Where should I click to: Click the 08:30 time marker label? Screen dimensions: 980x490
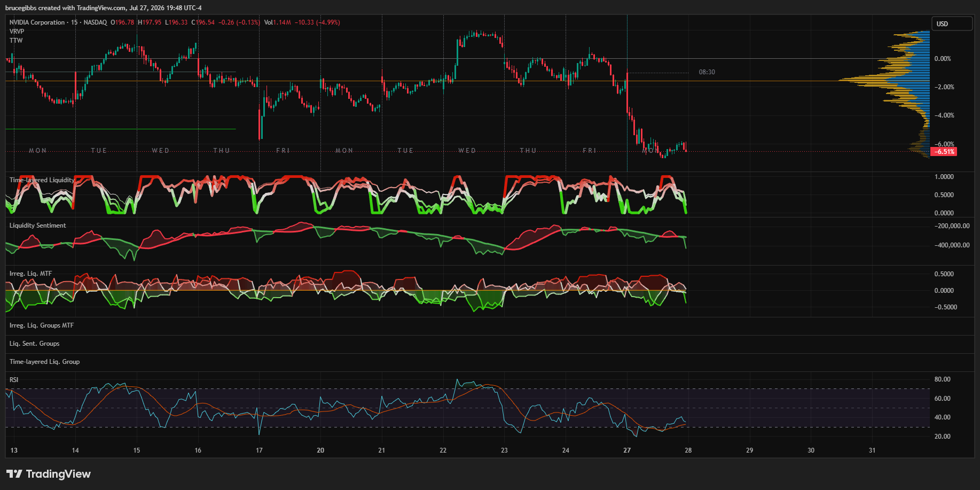[707, 72]
